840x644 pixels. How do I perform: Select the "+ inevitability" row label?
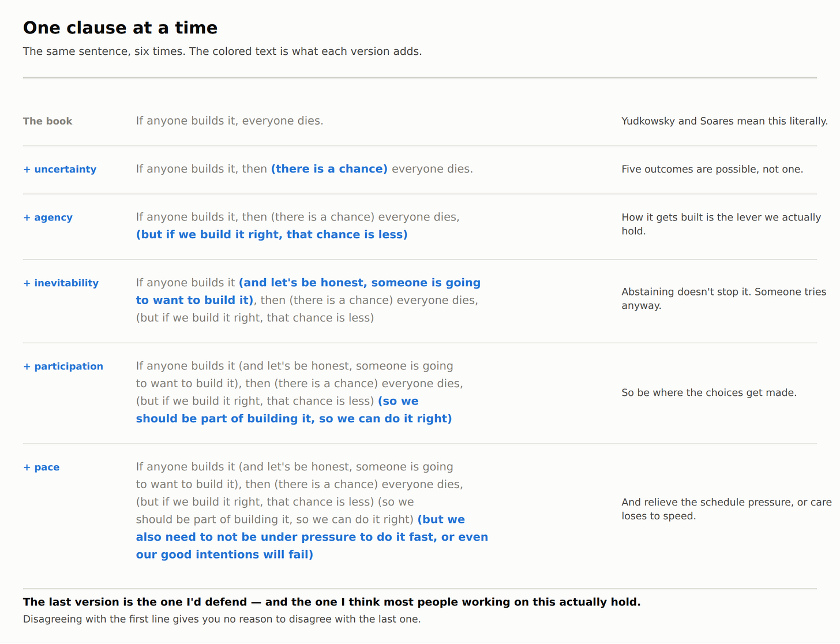point(61,283)
